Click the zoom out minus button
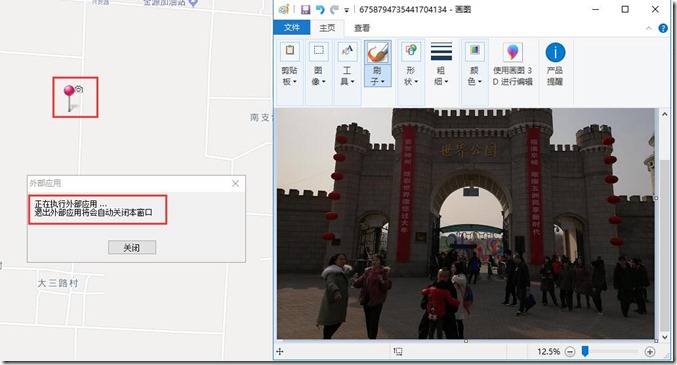Image resolution: width=677 pixels, height=365 pixels. click(x=570, y=352)
